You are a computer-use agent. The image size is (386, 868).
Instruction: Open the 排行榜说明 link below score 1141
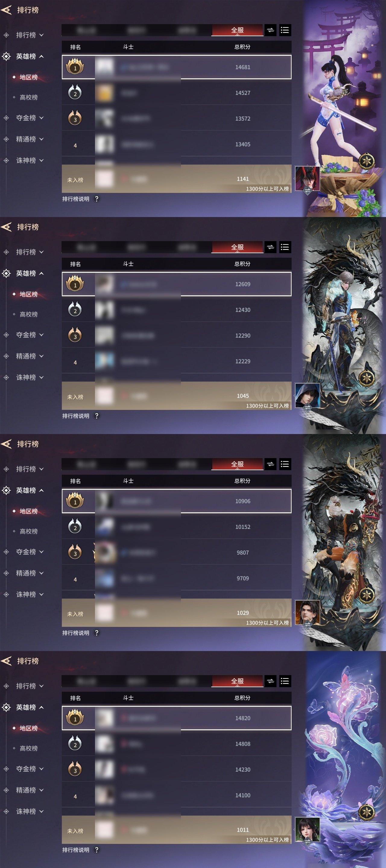(x=76, y=199)
